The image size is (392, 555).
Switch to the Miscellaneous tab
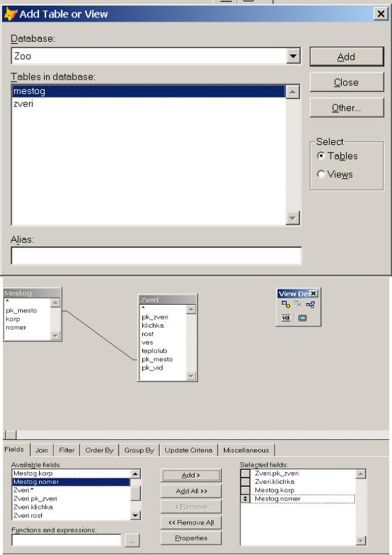(246, 450)
